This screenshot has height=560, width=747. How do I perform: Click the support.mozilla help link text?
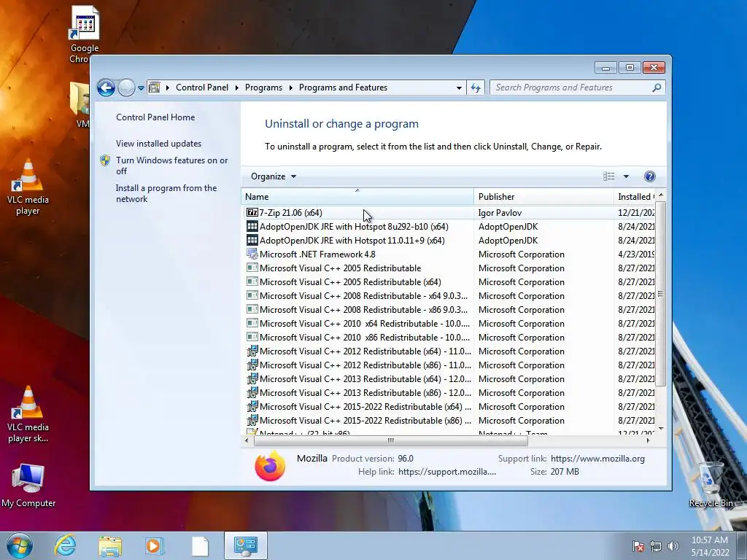coord(447,472)
